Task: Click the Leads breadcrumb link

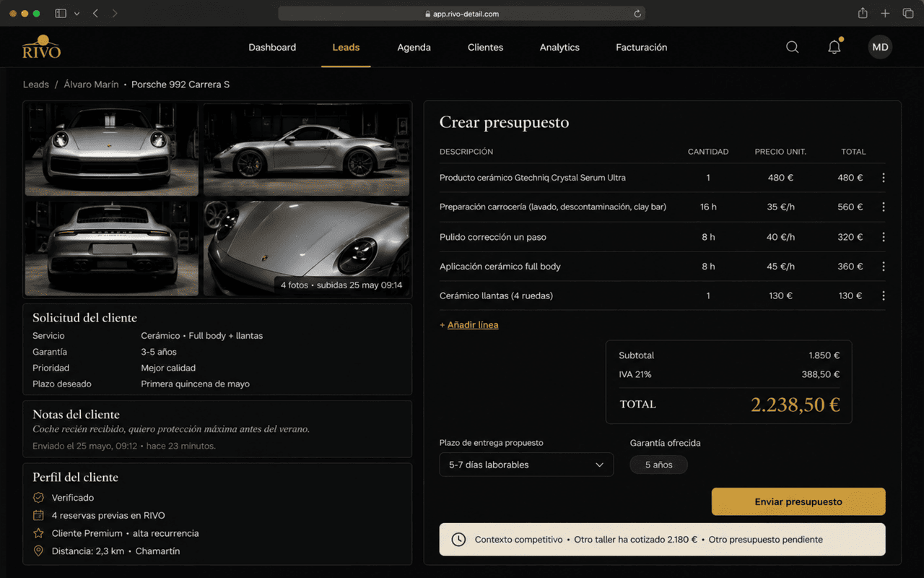Action: pyautogui.click(x=36, y=85)
